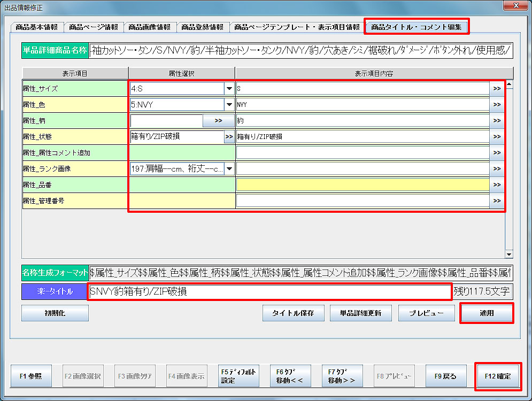The width and height of the screenshot is (532, 401).
Task: Open the 商品画像情報 tab
Action: [150, 27]
